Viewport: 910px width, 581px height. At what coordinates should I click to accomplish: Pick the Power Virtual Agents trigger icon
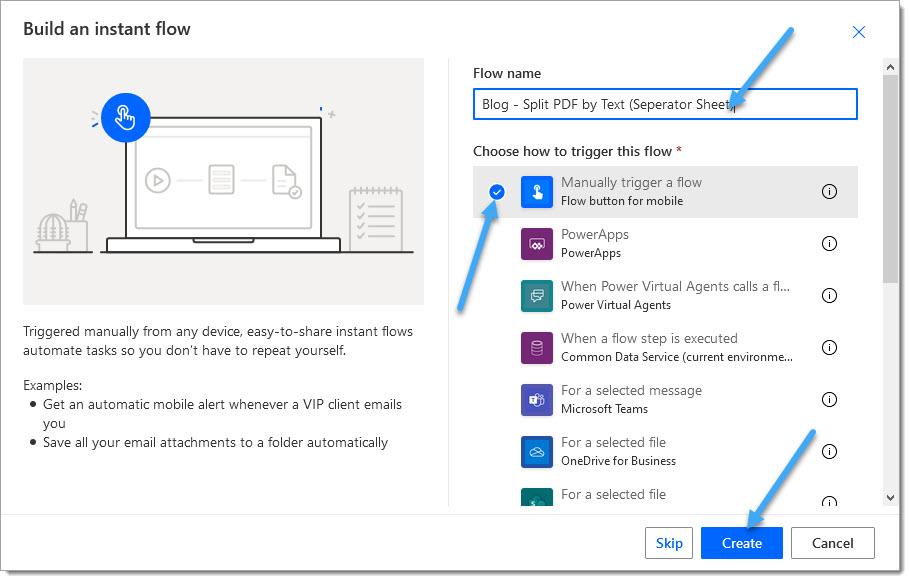pyautogui.click(x=537, y=296)
